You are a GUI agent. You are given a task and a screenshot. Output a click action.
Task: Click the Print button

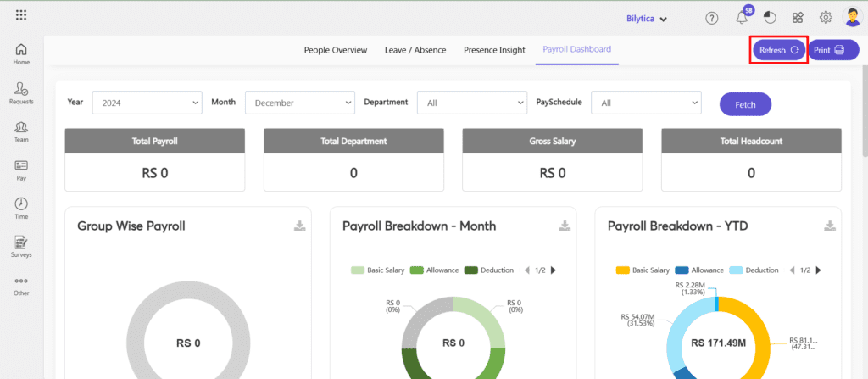pos(833,50)
